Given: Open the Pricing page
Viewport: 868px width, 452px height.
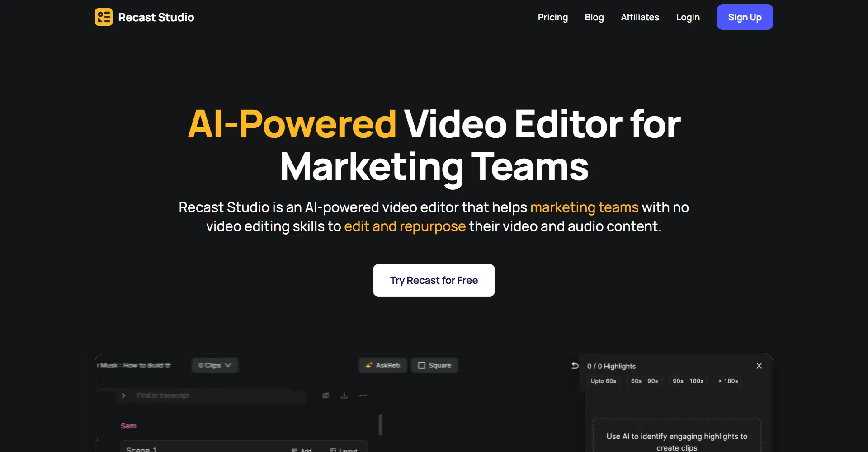Looking at the screenshot, I should (x=552, y=17).
